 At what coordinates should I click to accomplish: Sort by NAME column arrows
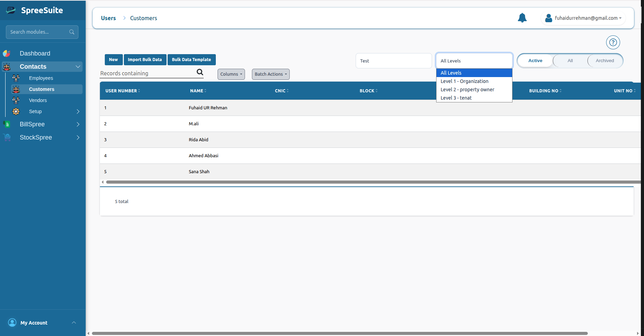(205, 91)
